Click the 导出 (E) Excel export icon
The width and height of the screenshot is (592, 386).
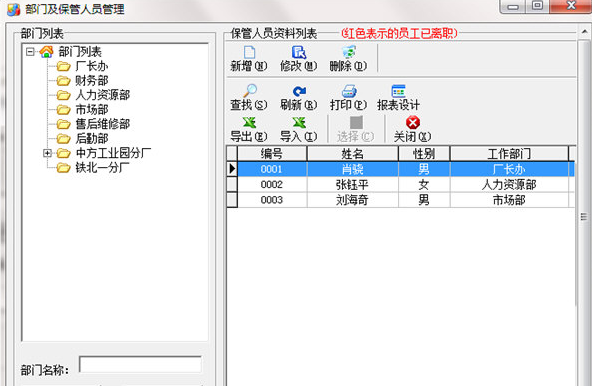pyautogui.click(x=249, y=122)
